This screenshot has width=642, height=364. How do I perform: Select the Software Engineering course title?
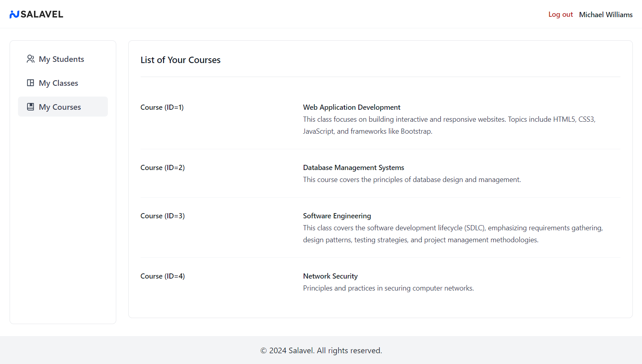(x=337, y=216)
